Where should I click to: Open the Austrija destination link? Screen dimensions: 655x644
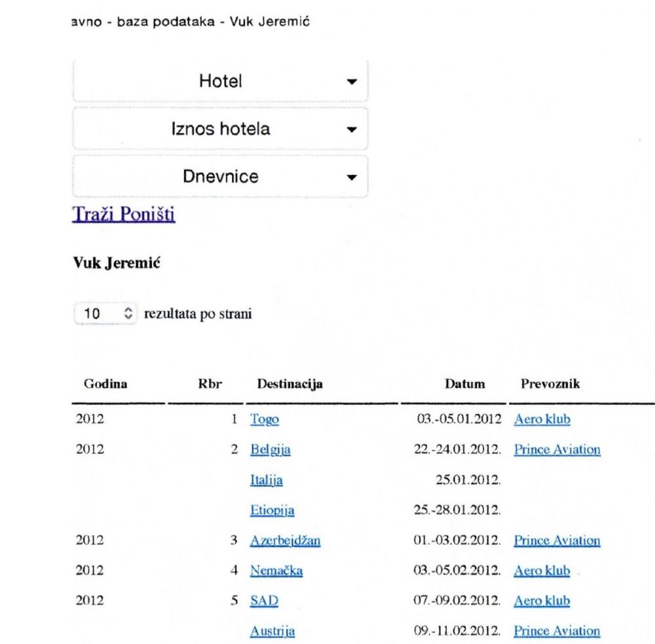coord(272,632)
